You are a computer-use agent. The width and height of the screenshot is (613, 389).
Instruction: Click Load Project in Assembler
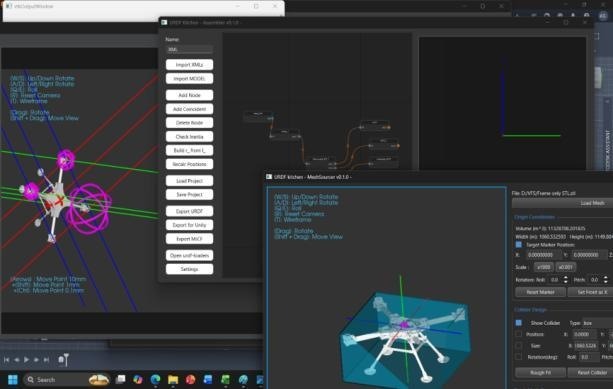pyautogui.click(x=189, y=181)
